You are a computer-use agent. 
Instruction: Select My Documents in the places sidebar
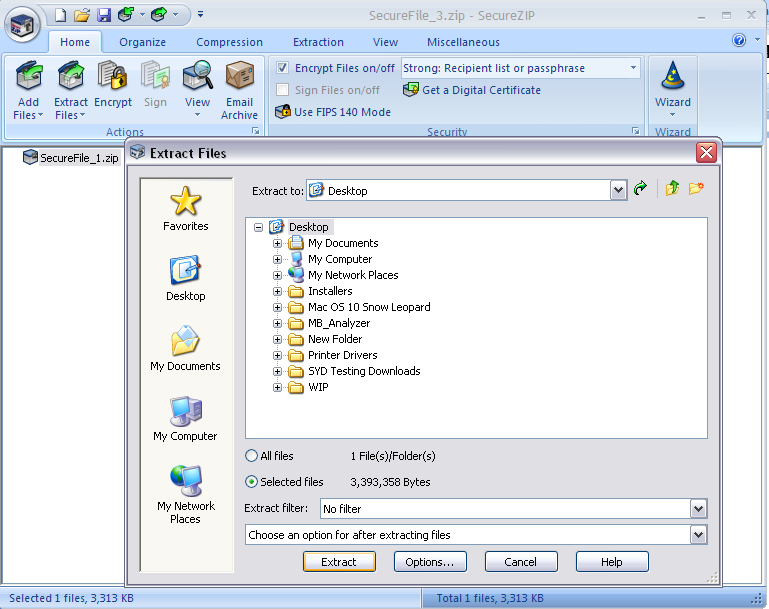[185, 349]
